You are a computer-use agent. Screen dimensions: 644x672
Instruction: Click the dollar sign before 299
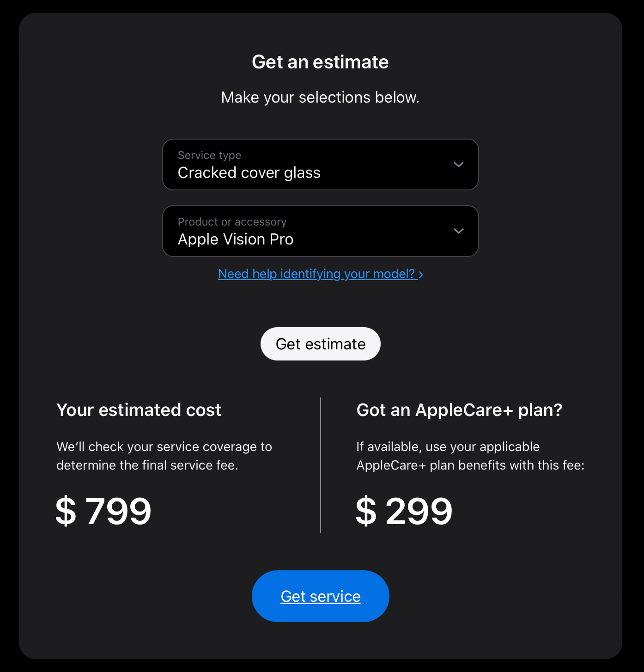[x=366, y=511]
